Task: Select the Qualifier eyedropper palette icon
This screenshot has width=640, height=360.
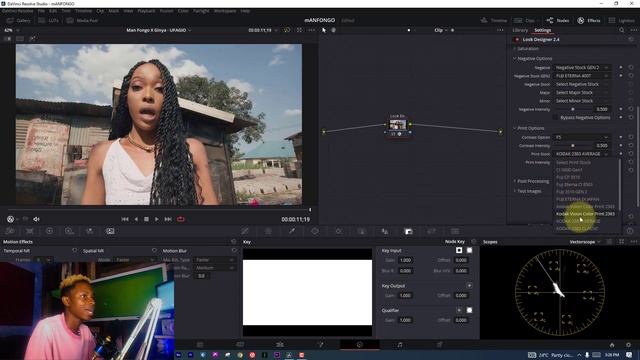Action: point(292,231)
